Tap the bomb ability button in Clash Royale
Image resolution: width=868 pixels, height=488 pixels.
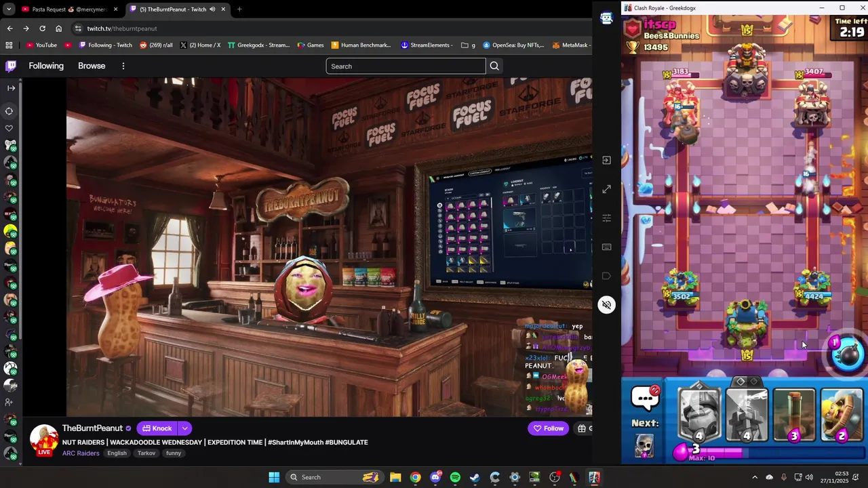tap(847, 354)
